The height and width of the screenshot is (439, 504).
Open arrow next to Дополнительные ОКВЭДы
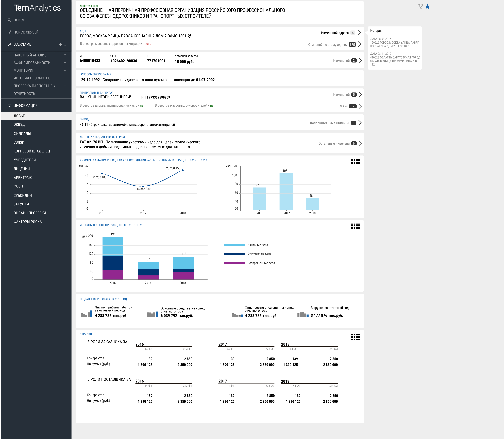(x=360, y=123)
